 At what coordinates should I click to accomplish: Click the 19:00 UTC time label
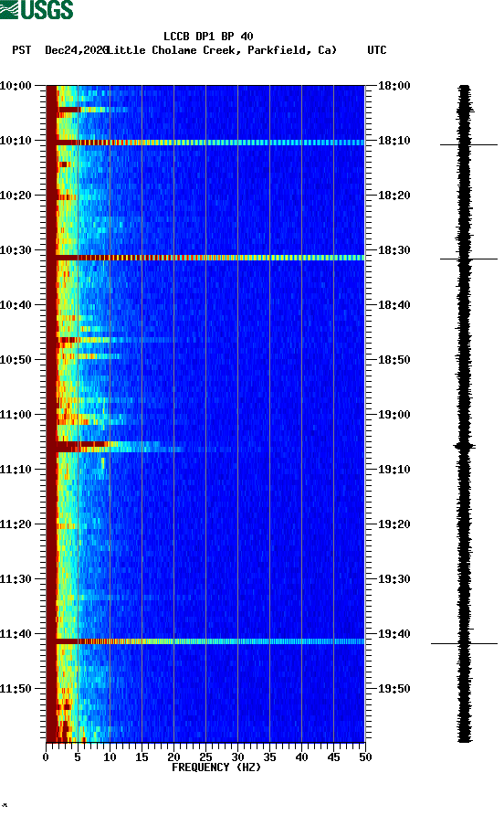click(x=394, y=415)
